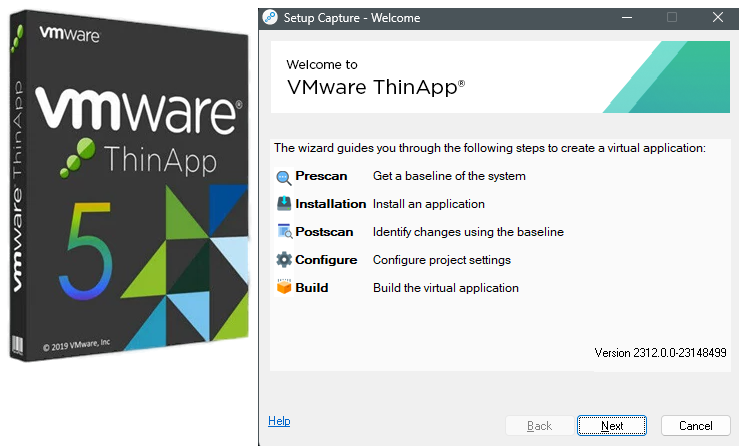
Task: Click the Setup Capture title bar icon
Action: coord(270,17)
